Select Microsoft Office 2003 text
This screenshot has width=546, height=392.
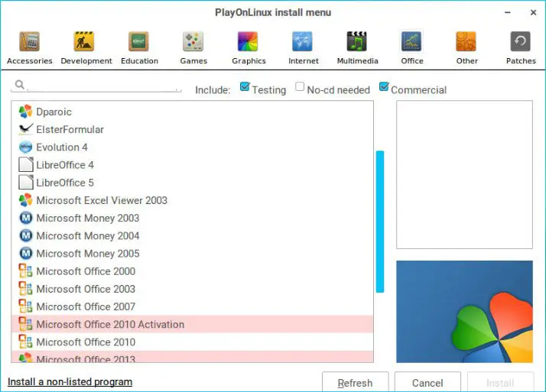86,289
